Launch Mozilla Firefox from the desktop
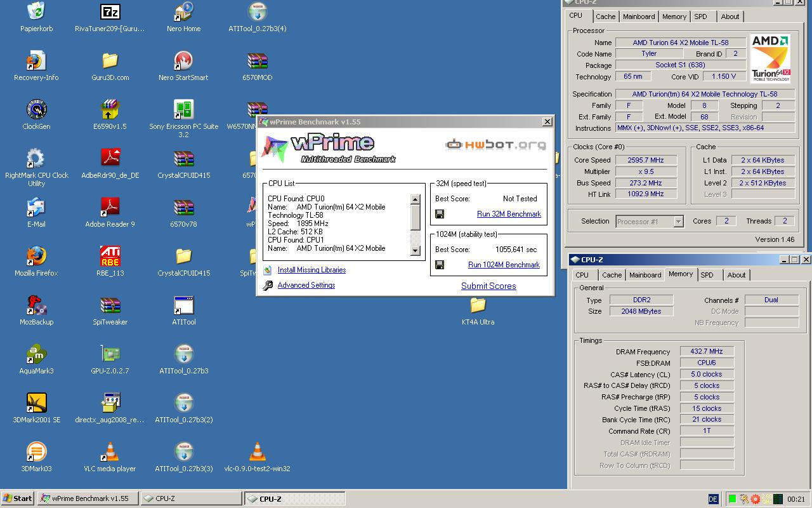 (36, 256)
